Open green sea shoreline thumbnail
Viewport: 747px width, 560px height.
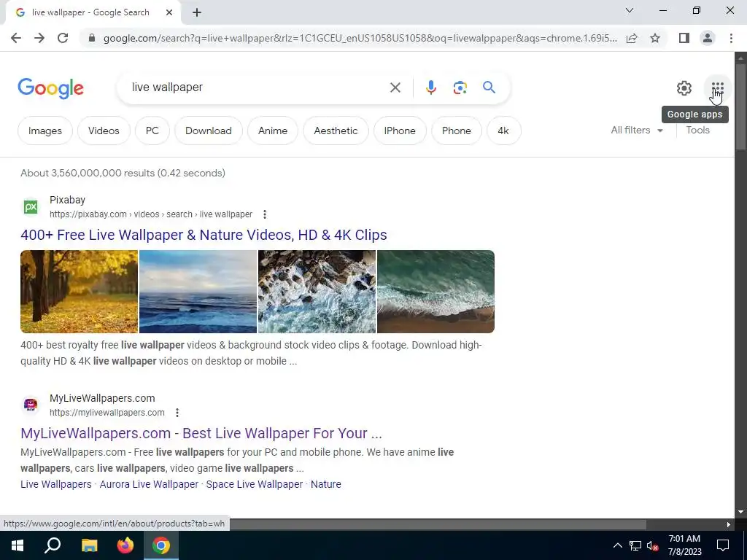tap(436, 292)
